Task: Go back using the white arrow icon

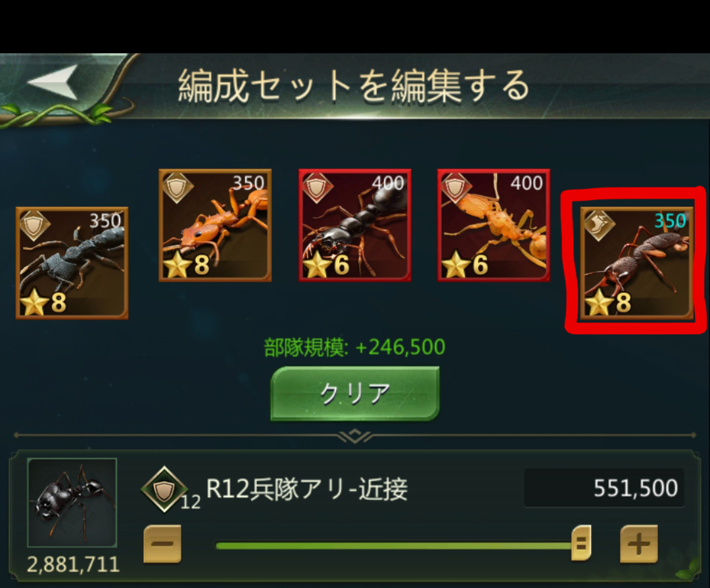Action: click(x=53, y=82)
